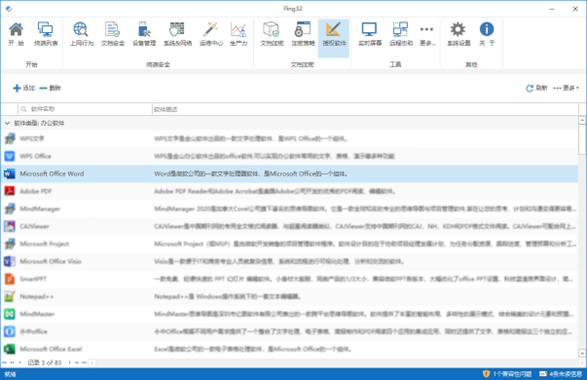Click the 删除 delete button
Image resolution: width=587 pixels, height=380 pixels.
[50, 88]
